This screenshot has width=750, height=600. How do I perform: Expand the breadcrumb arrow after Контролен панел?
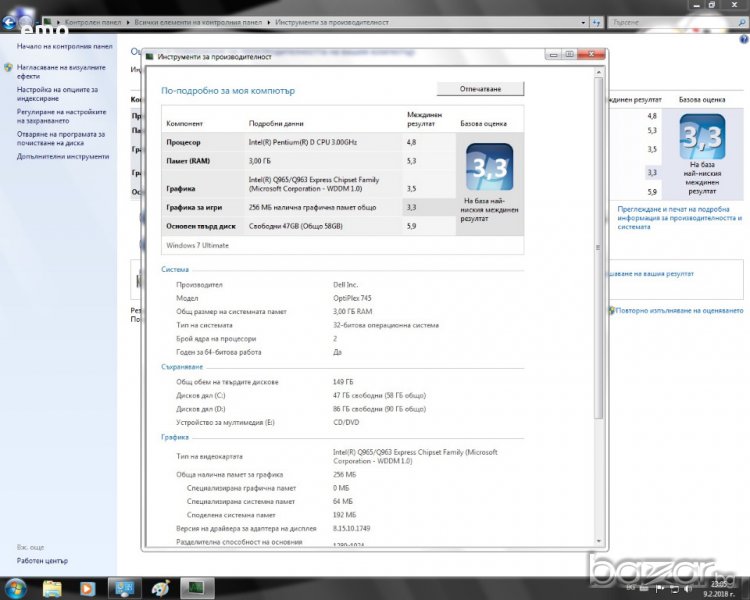[128, 22]
